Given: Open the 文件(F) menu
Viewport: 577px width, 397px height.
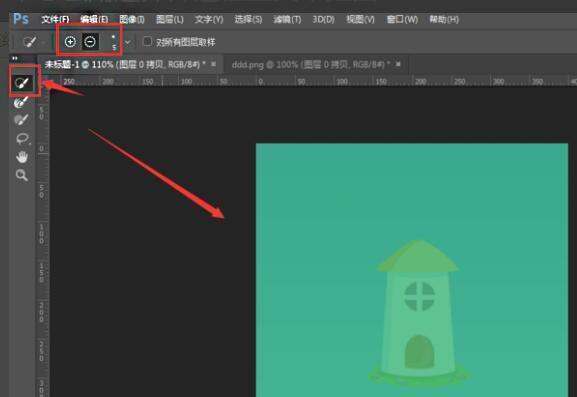Looking at the screenshot, I should [55, 19].
